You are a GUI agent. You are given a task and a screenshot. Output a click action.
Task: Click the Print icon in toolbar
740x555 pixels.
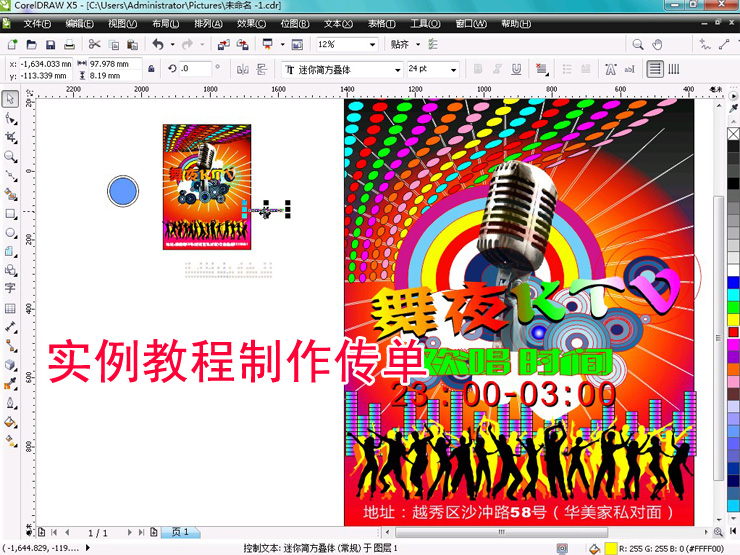[68, 45]
